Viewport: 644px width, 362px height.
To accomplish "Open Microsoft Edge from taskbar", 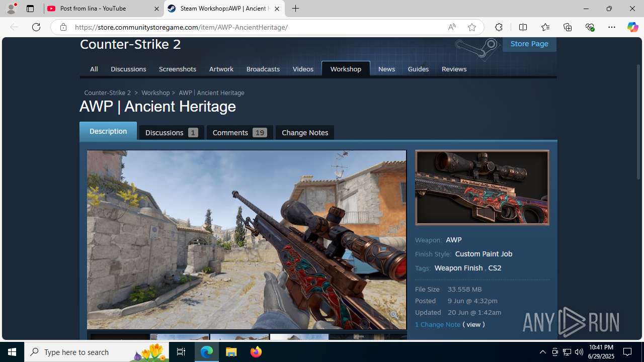I will (x=207, y=352).
